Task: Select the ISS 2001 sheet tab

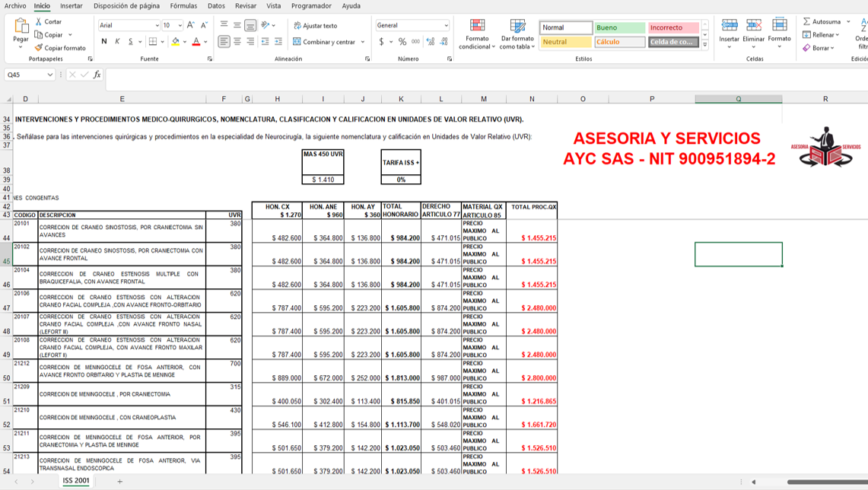Action: (76, 480)
